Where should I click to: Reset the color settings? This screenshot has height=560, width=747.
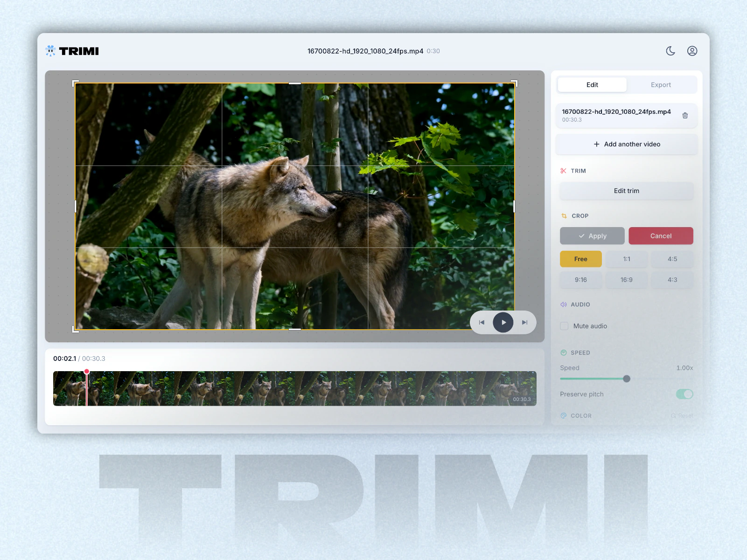pyautogui.click(x=682, y=415)
